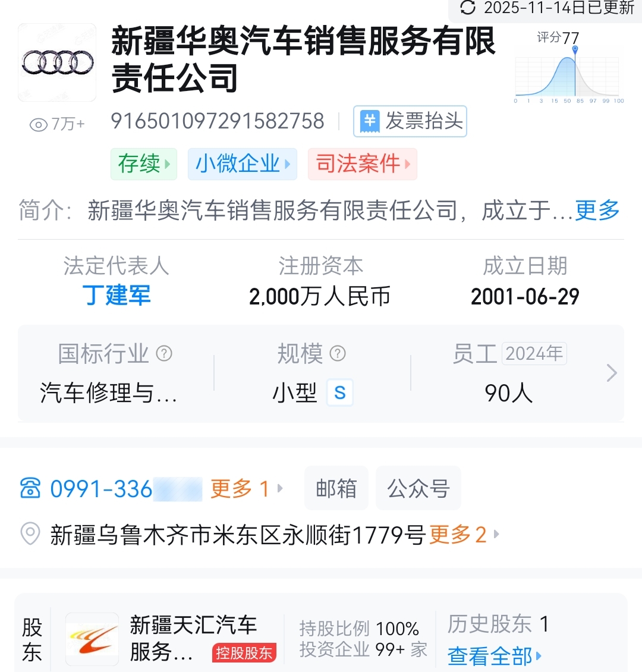Click help icon next to 规模
This screenshot has width=642, height=672.
tap(338, 354)
